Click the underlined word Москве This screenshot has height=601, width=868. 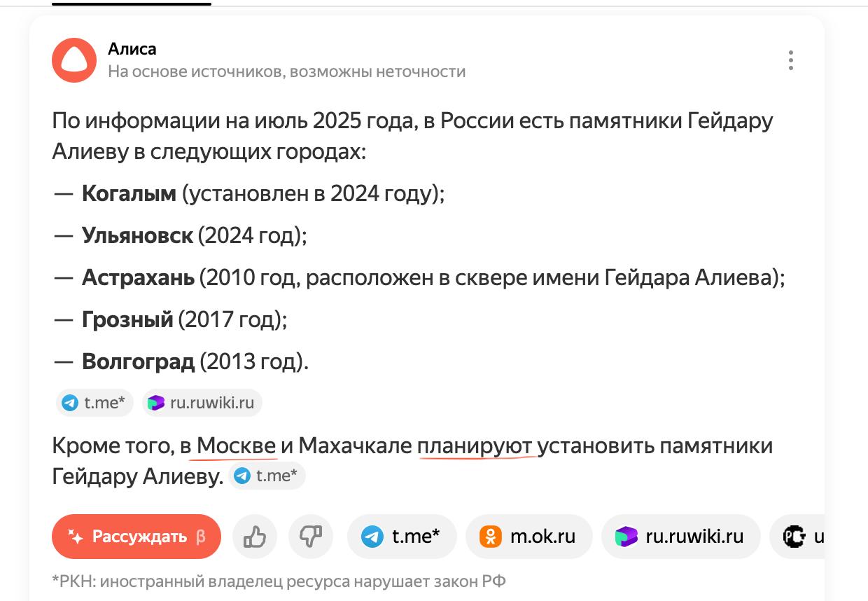[x=236, y=445]
